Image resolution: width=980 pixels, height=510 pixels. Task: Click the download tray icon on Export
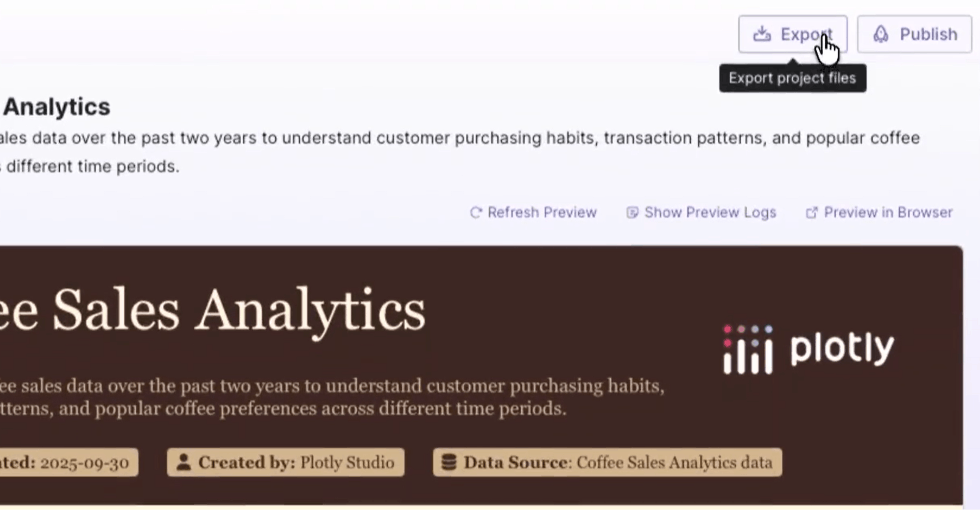click(762, 34)
